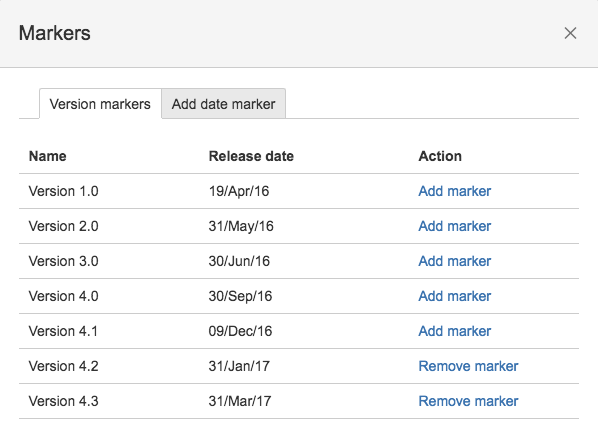Viewport: 598px width, 437px height.
Task: Click the 30/Sep/16 release date
Action: tap(240, 296)
